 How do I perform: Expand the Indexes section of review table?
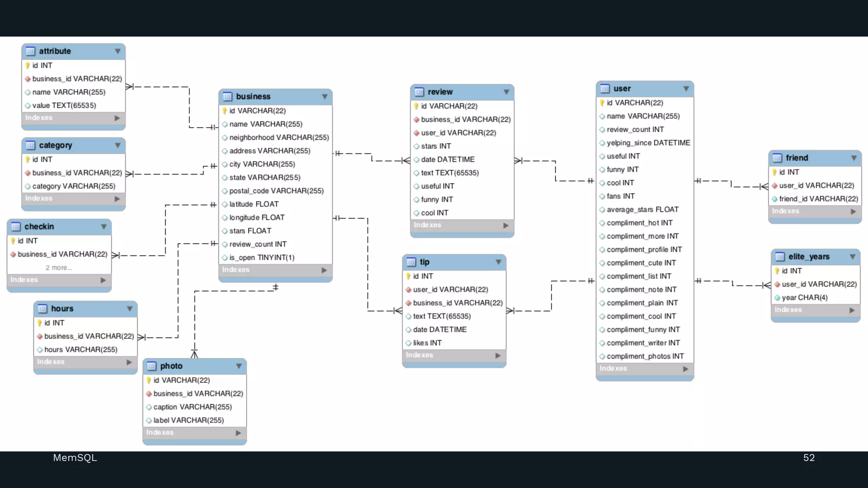[x=506, y=226]
